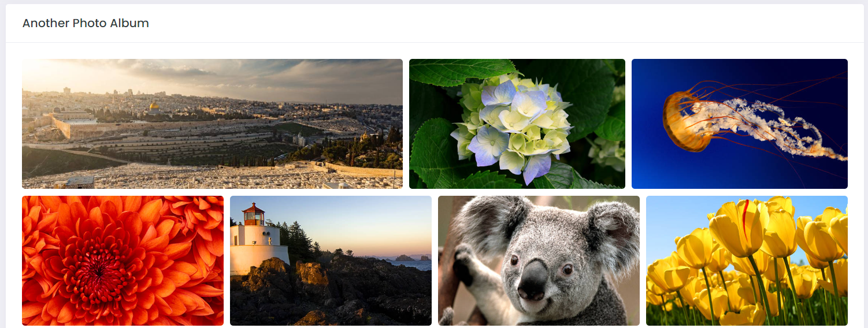
Task: Open the jellyfish photo on blue background
Action: [x=740, y=124]
